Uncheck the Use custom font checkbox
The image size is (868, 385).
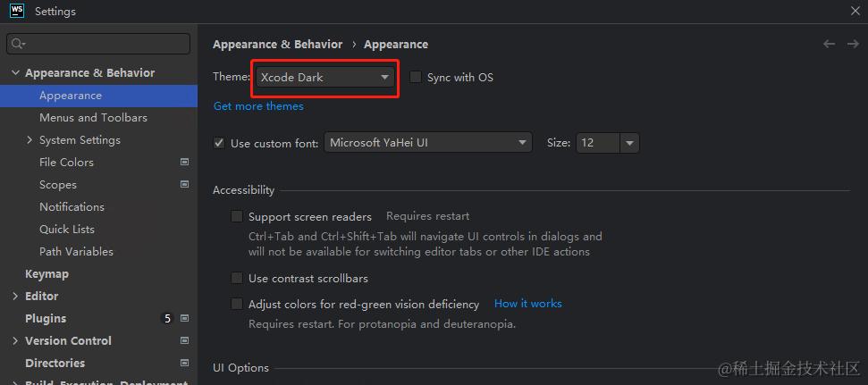[x=219, y=143]
